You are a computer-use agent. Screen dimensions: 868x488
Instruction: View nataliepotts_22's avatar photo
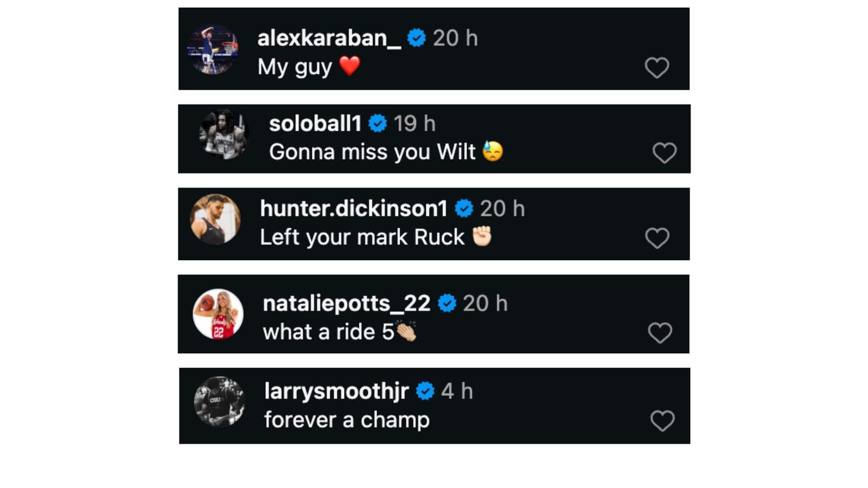click(218, 314)
